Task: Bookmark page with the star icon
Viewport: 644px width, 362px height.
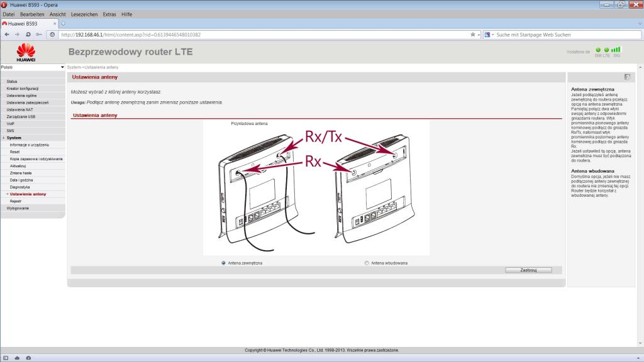Action: coord(473,35)
